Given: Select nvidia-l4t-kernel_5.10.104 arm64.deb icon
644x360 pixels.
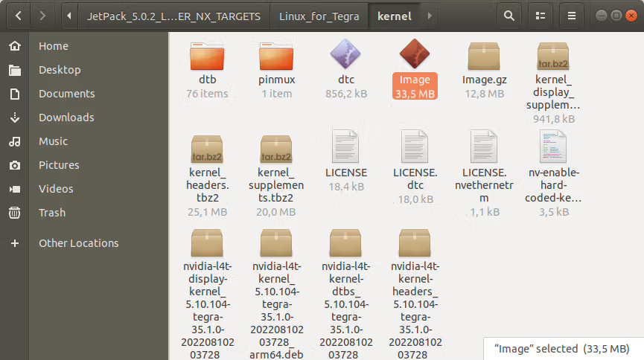Looking at the screenshot, I should click(x=276, y=242).
